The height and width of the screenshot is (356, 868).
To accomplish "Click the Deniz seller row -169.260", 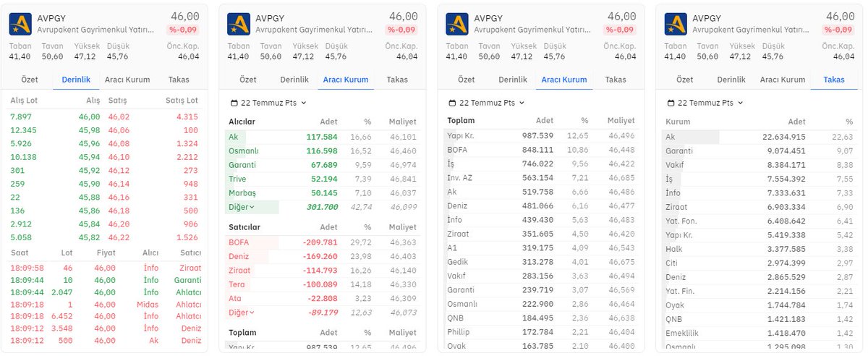I will 322,256.
